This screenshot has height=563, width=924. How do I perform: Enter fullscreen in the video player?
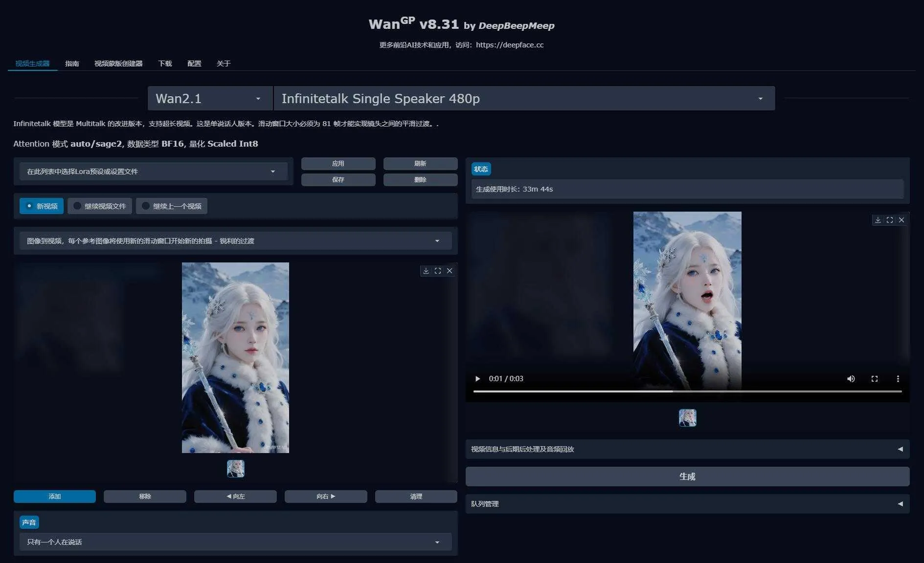pyautogui.click(x=875, y=379)
